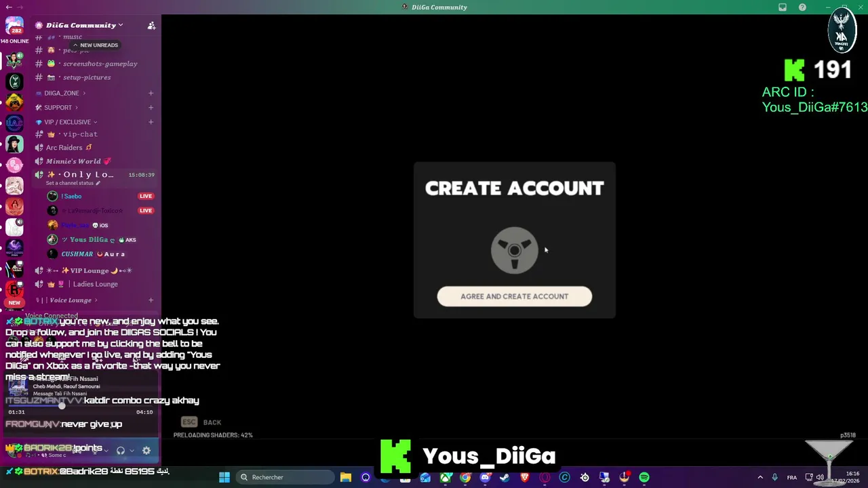This screenshot has height=488, width=868.
Task: Open Discord help icon in title bar
Action: pyautogui.click(x=802, y=7)
